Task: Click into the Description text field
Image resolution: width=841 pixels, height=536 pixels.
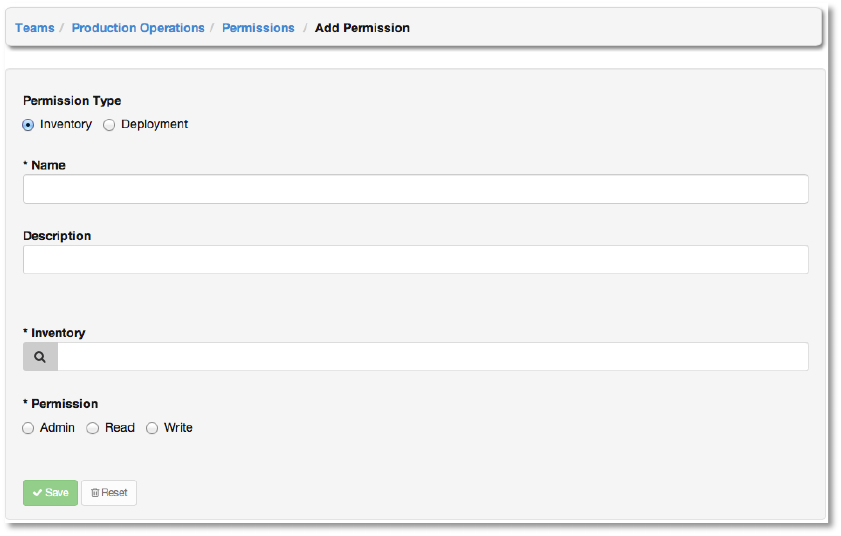Action: [x=415, y=260]
